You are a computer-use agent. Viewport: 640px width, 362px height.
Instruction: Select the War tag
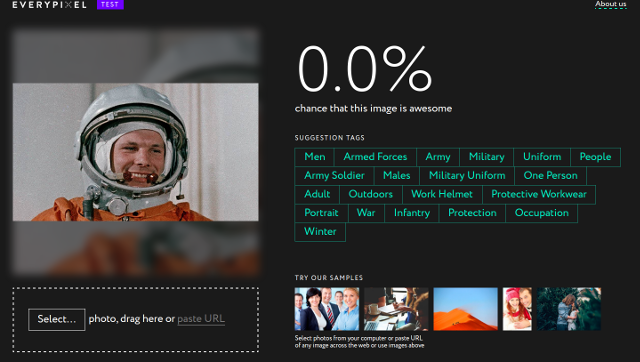tap(366, 213)
